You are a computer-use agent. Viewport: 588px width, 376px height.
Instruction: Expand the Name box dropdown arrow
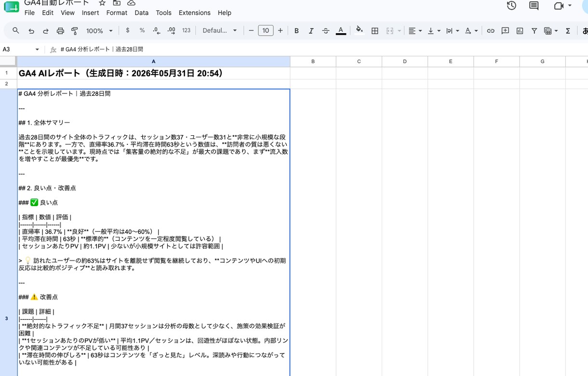click(37, 49)
